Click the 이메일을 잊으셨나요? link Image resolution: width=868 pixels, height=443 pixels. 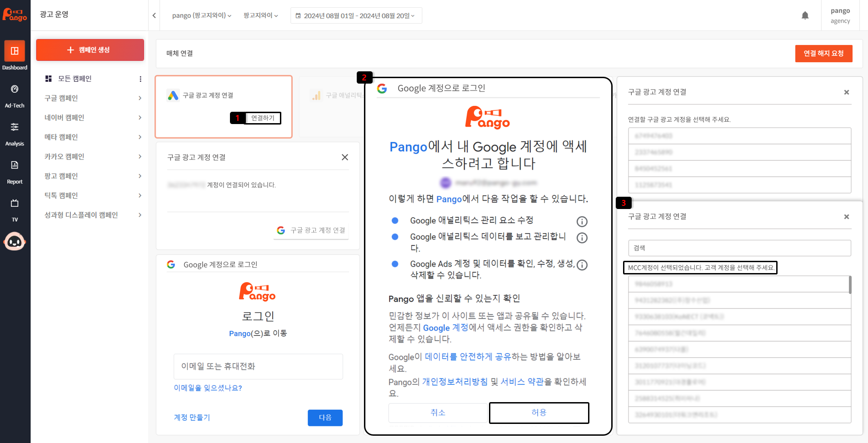[x=208, y=388]
